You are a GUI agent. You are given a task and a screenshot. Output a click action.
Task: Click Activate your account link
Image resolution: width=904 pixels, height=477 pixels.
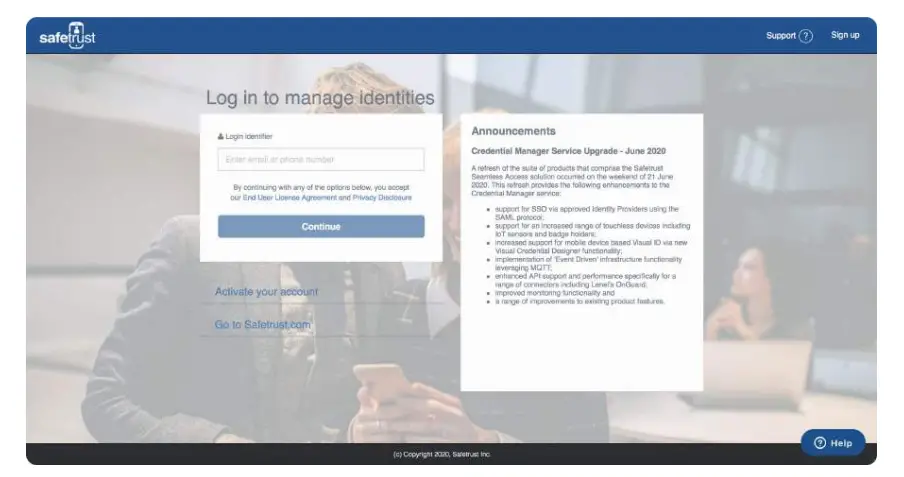coord(266,291)
